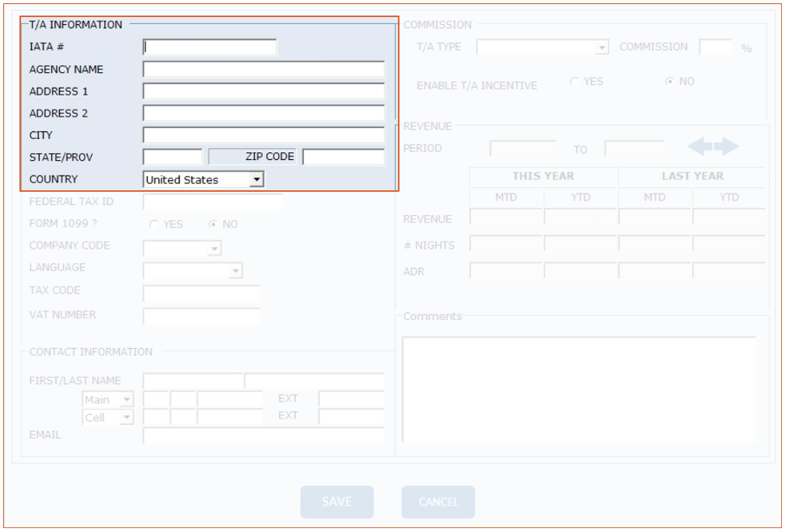Image resolution: width=785 pixels, height=532 pixels.
Task: Select YES for Enable T/A Incentive
Action: [574, 82]
